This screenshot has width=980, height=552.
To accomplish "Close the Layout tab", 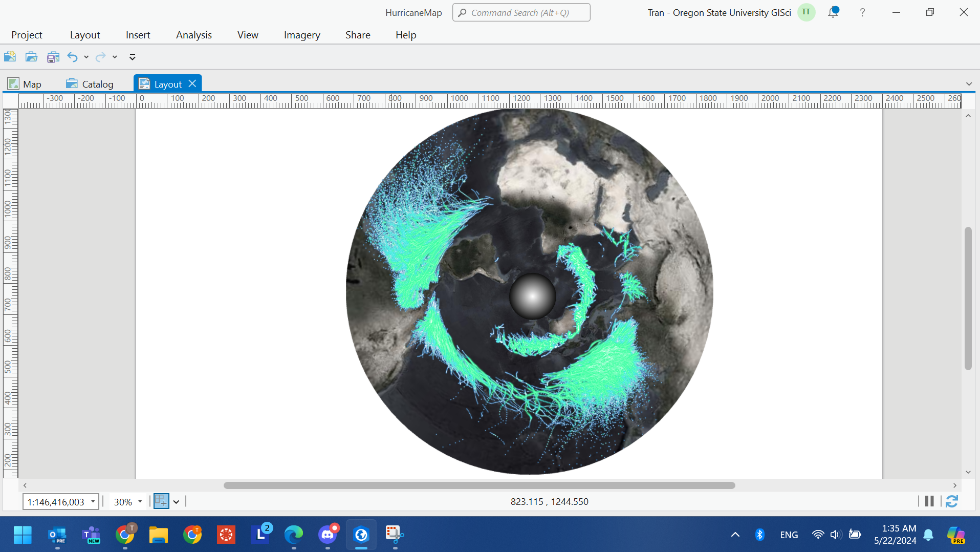I will pos(192,83).
